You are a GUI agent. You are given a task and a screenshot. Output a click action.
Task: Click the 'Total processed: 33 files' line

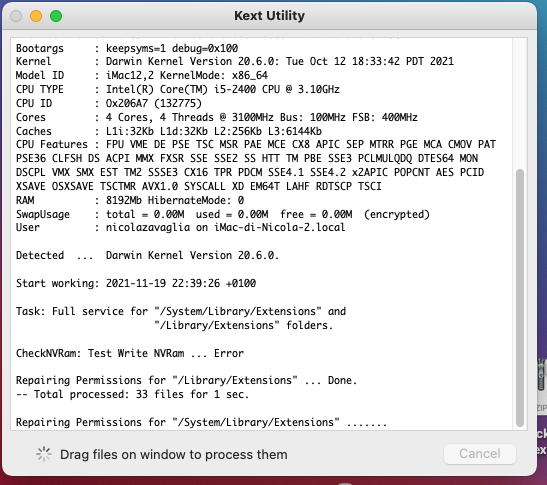point(133,394)
